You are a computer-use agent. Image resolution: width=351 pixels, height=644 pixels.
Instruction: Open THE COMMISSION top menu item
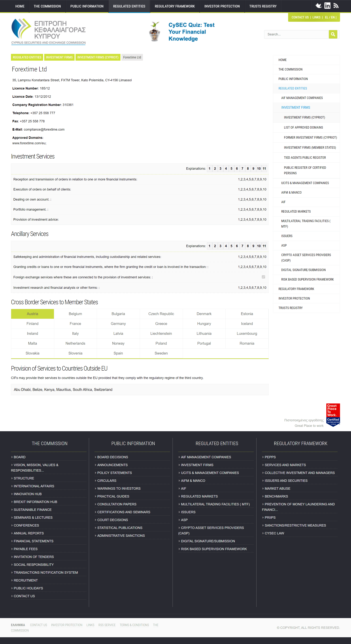[47, 6]
